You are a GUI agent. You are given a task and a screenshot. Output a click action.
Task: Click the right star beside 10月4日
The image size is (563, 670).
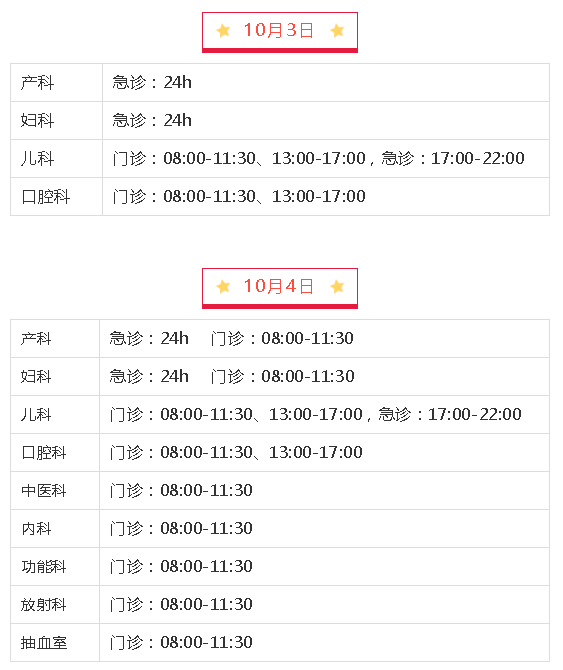337,286
